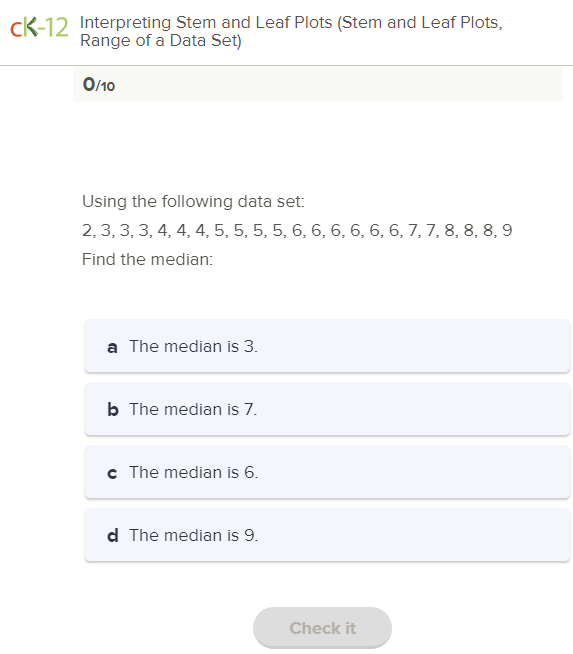Screen dimensions: 573x654
Task: Select option d, the median is 9
Action: [x=327, y=535]
